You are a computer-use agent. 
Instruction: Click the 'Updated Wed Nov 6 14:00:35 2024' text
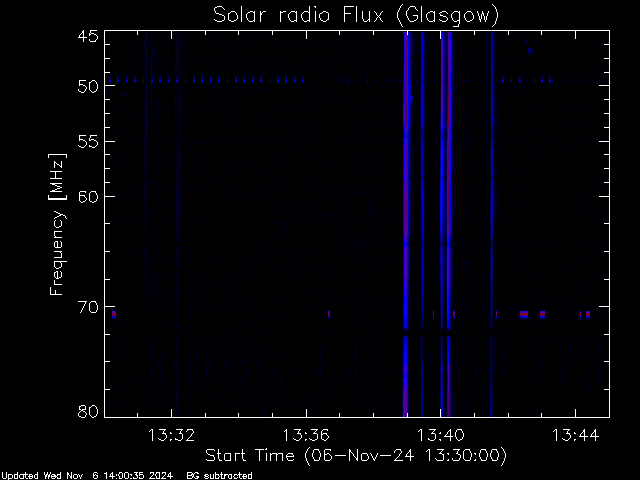tap(87, 476)
